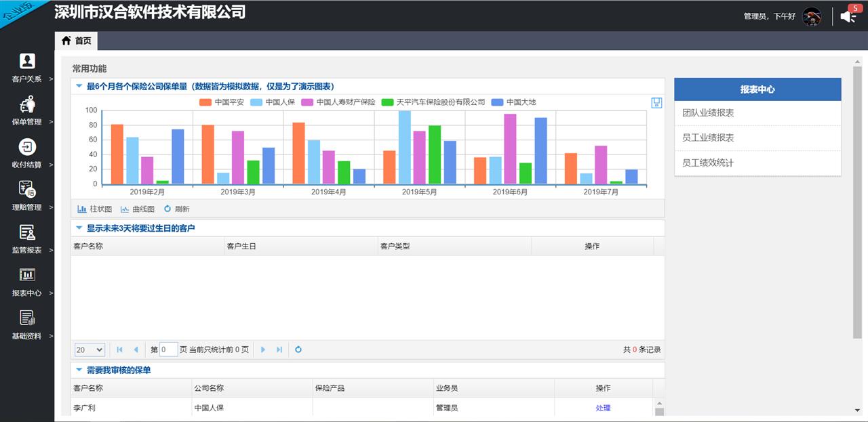This screenshot has height=422, width=868.
Task: Toggle the 中国大地 legend series
Action: click(513, 102)
